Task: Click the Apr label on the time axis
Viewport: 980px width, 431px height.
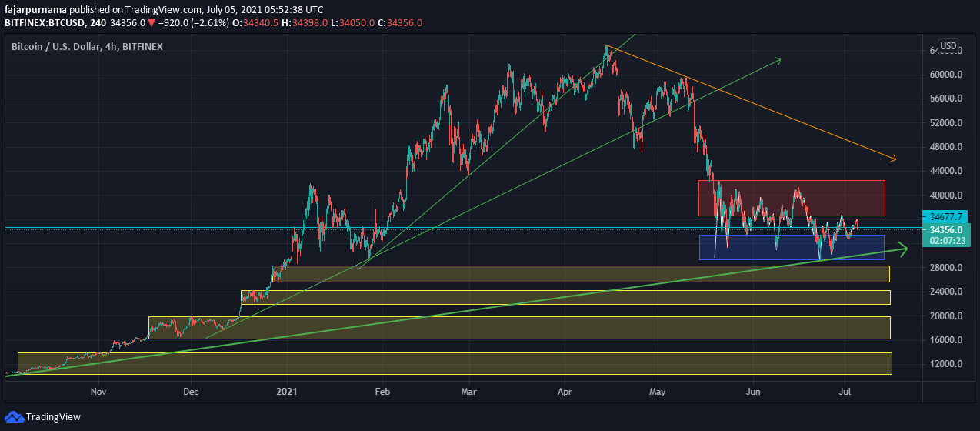Action: coord(564,391)
